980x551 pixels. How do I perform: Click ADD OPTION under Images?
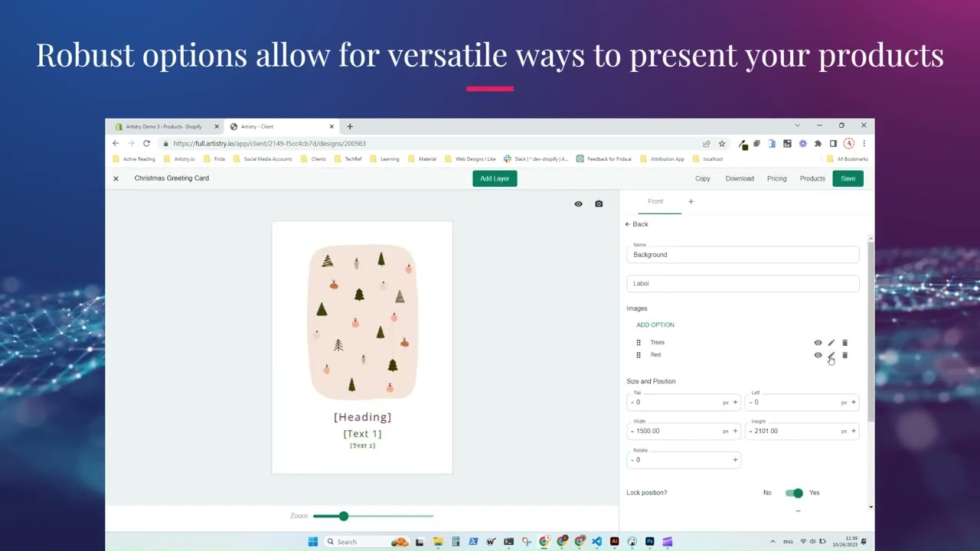pyautogui.click(x=655, y=324)
